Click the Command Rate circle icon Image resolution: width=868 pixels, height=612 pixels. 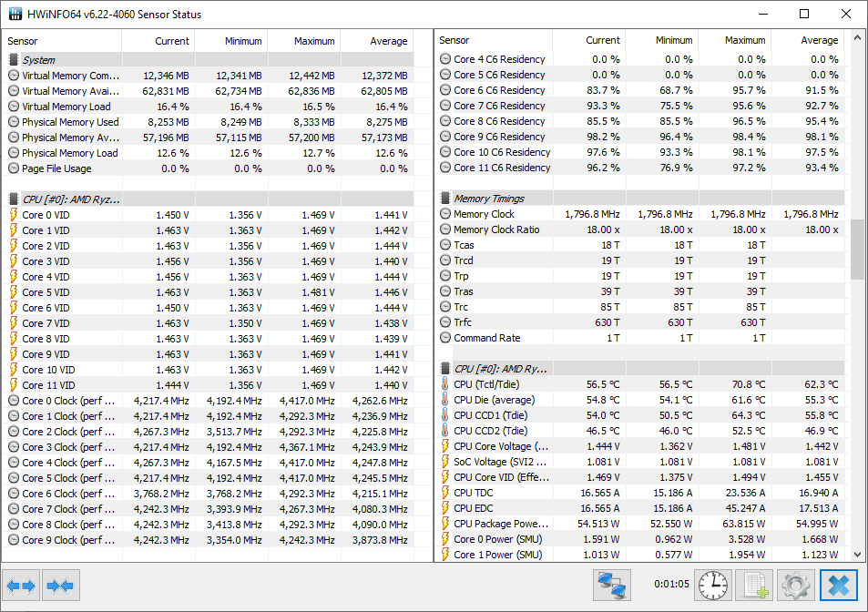(x=445, y=338)
